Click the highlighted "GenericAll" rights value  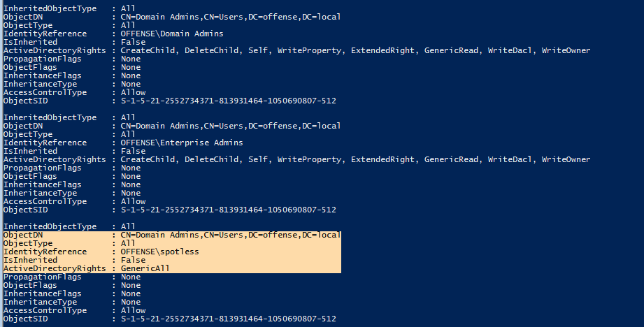[x=145, y=268]
